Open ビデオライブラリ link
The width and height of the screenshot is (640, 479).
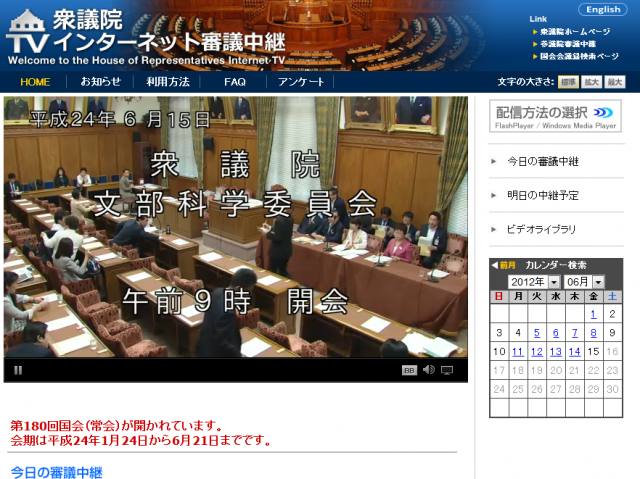[541, 229]
